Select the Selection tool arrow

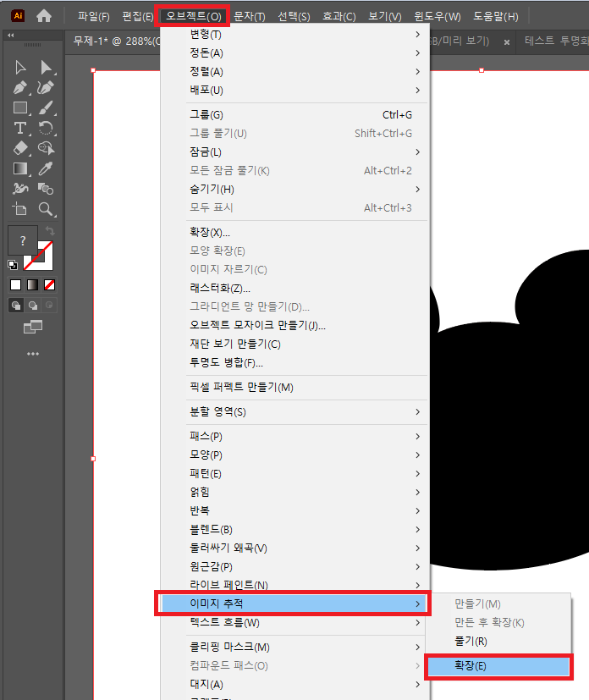pos(20,68)
